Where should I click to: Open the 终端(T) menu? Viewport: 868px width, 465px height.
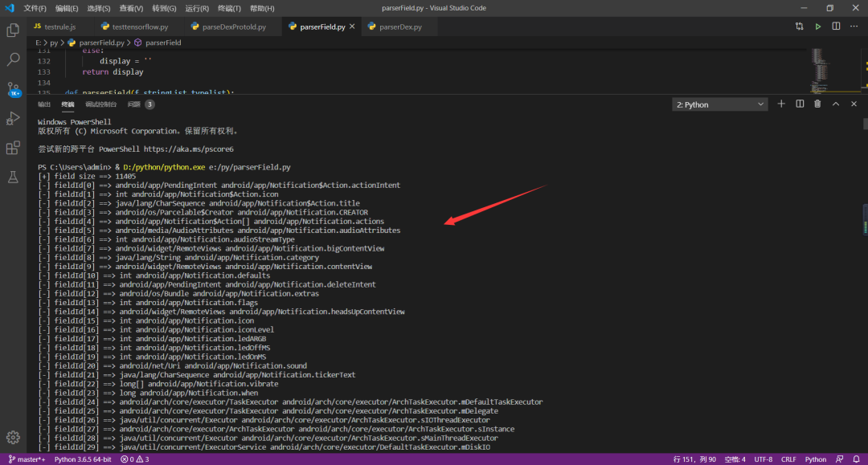[229, 8]
